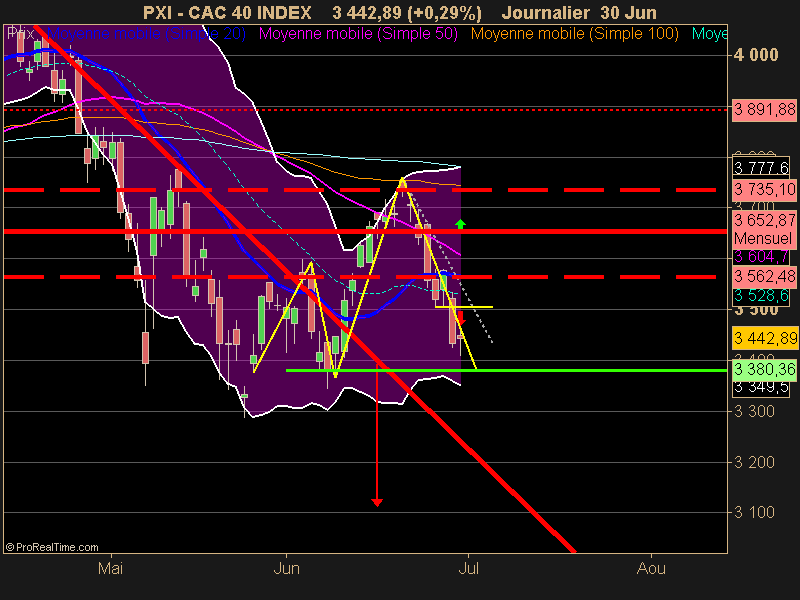Image resolution: width=800 pixels, height=600 pixels.
Task: Click the price label 3 777,6
Action: (761, 167)
